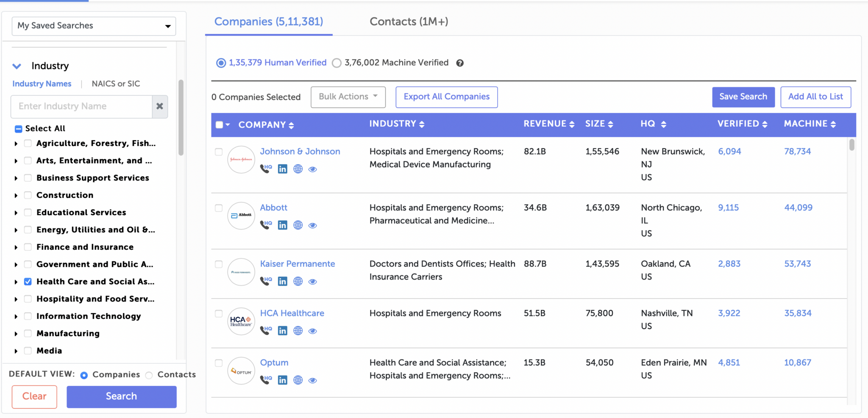Call Johnson & Johnson via HQ phone icon
Image resolution: width=868 pixels, height=418 pixels.
pyautogui.click(x=265, y=169)
